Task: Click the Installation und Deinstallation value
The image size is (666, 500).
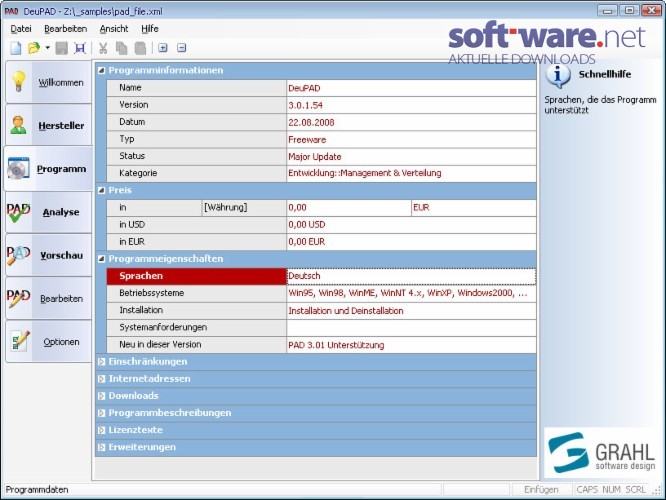Action: pos(411,311)
